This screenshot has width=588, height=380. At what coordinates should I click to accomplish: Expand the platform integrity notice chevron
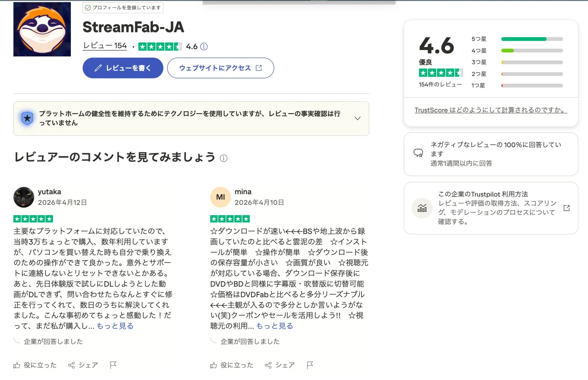tap(358, 118)
